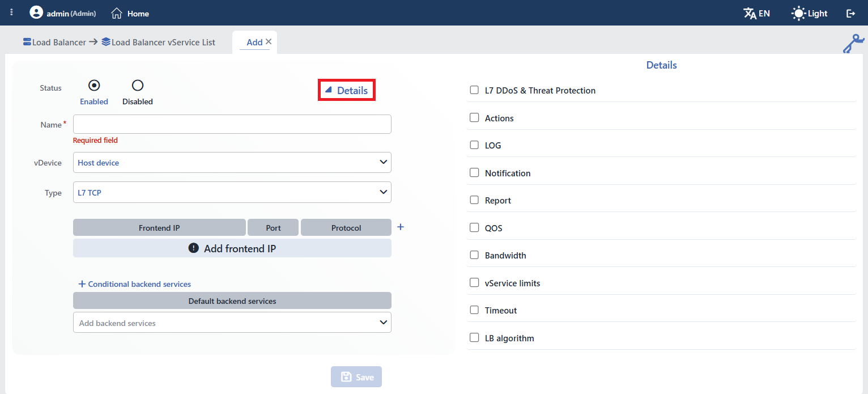Click the vService List layers icon
Viewport: 868px width, 394px height.
click(106, 42)
